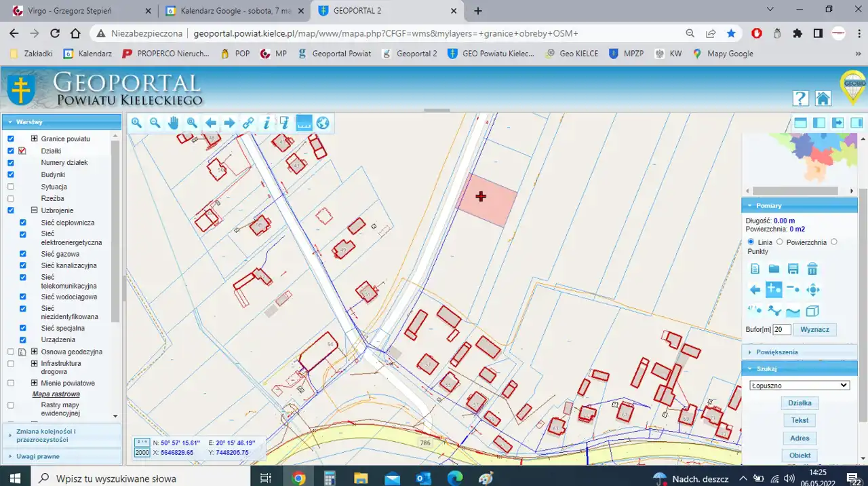
Task: Select the pan hand tool
Action: pos(174,123)
